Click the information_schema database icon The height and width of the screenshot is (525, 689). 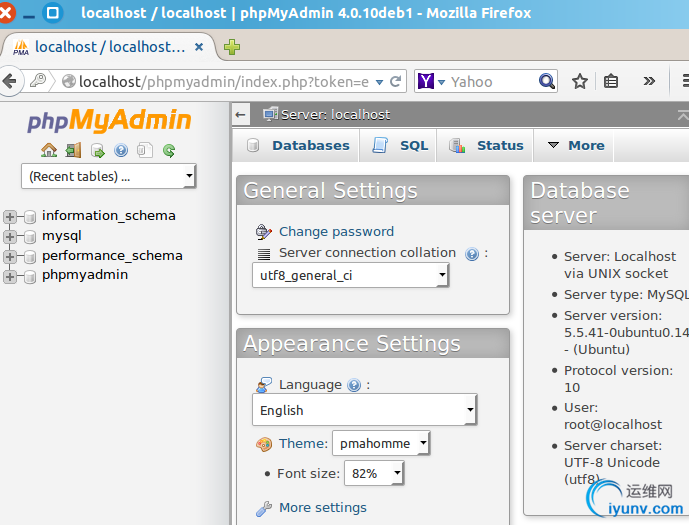[30, 217]
